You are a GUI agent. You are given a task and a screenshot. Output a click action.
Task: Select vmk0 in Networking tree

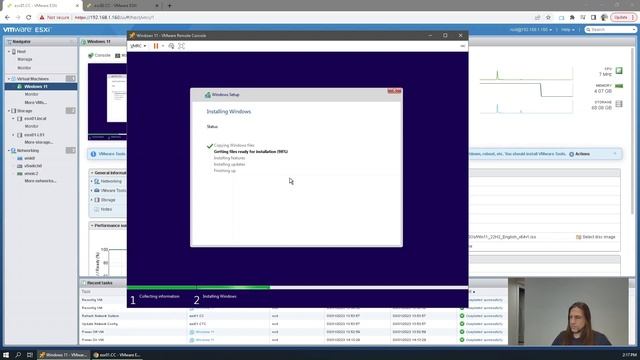tap(29, 158)
